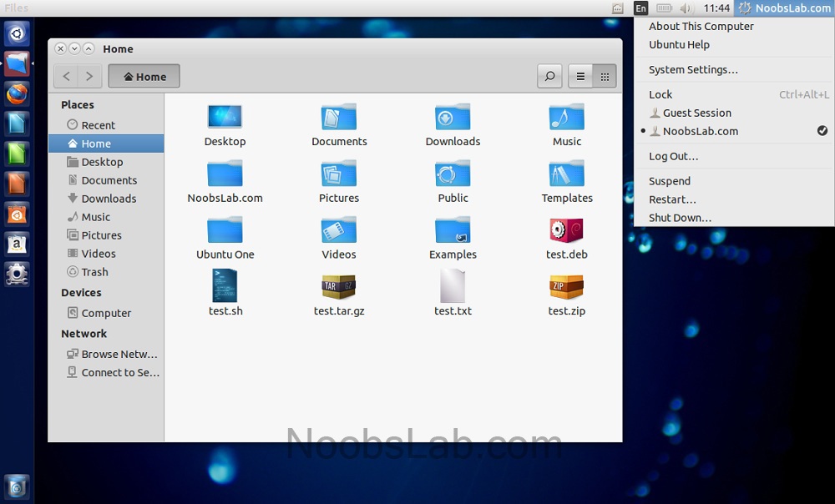Go back with the back arrow button
This screenshot has height=504, width=835.
67,77
